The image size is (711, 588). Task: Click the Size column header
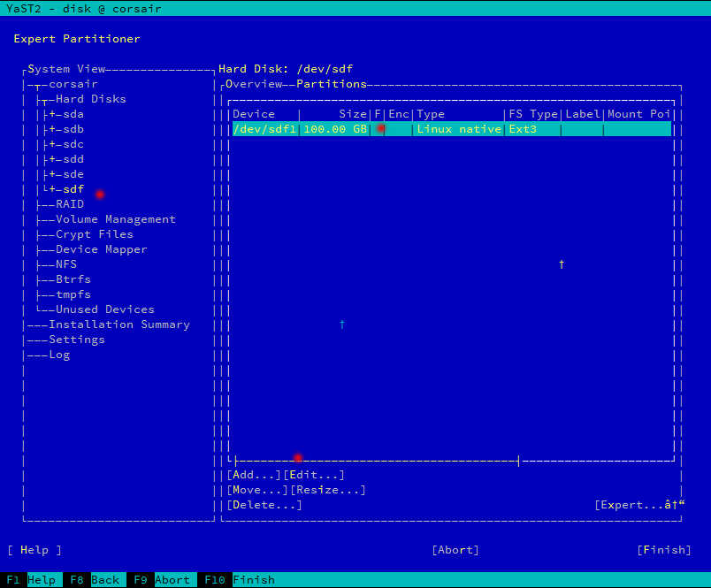coord(353,114)
